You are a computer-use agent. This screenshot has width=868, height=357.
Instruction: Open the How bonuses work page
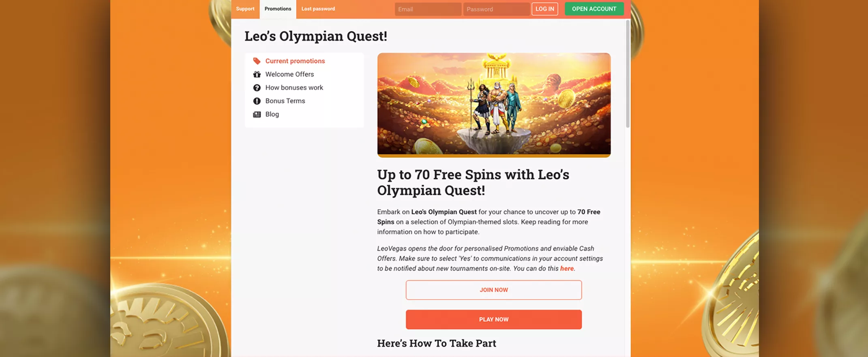click(x=294, y=88)
